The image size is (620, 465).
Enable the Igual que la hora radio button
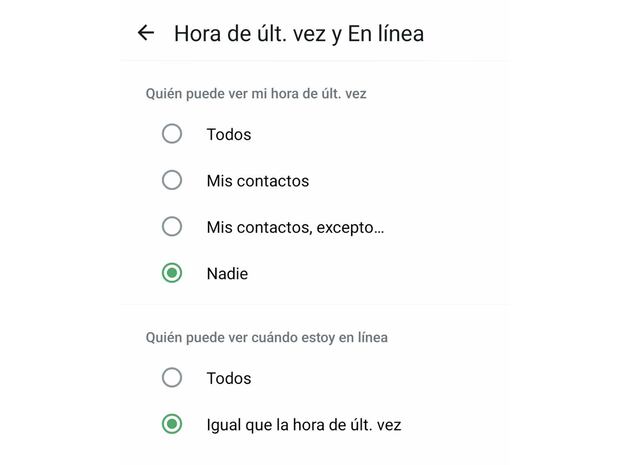coord(172,425)
